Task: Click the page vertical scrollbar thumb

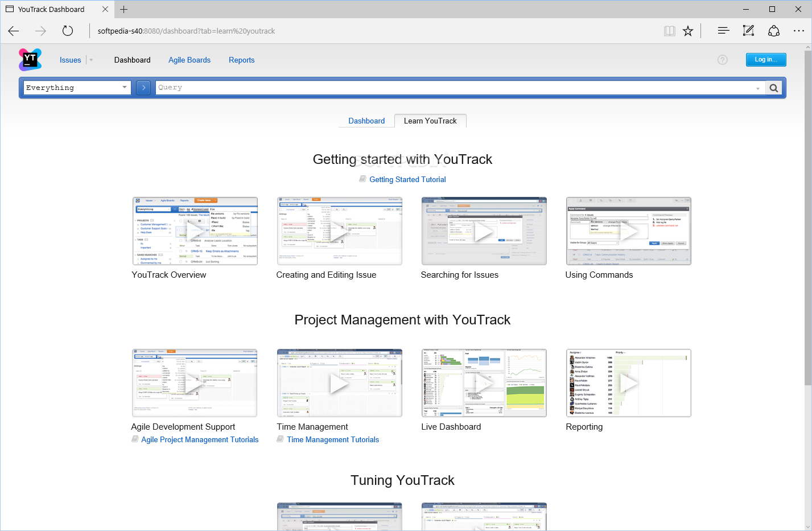Action: click(807, 219)
